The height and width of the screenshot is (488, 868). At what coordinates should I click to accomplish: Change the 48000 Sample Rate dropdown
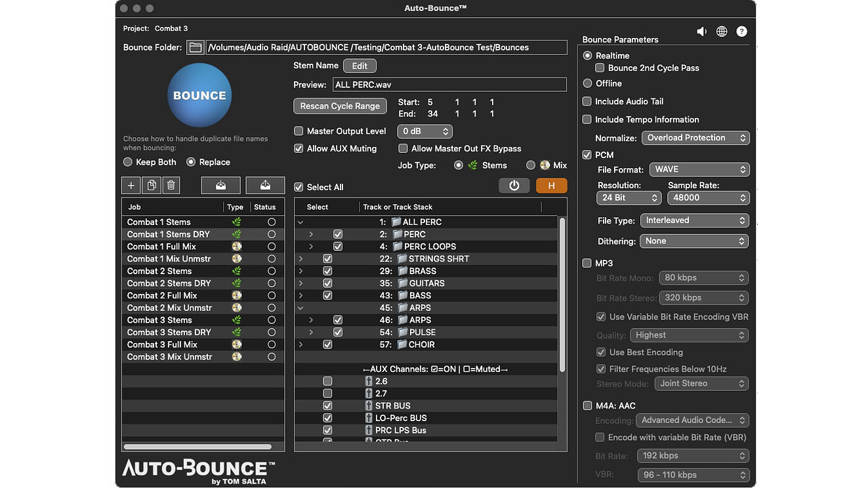(708, 197)
